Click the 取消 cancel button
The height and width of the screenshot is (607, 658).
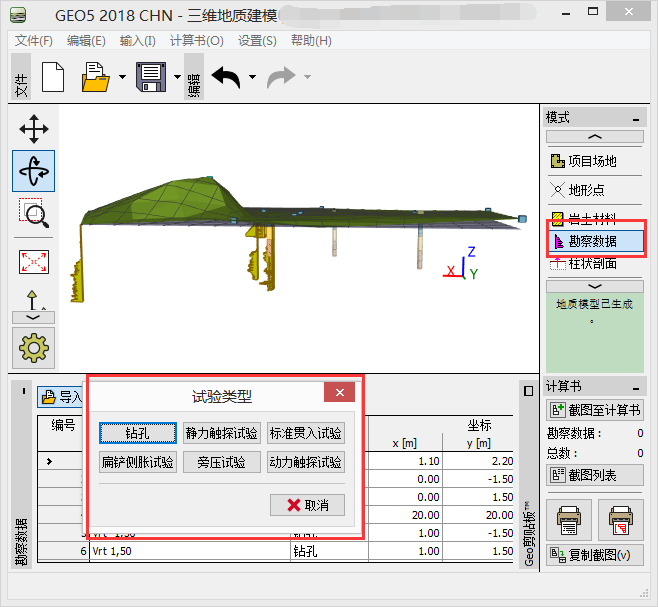(307, 505)
